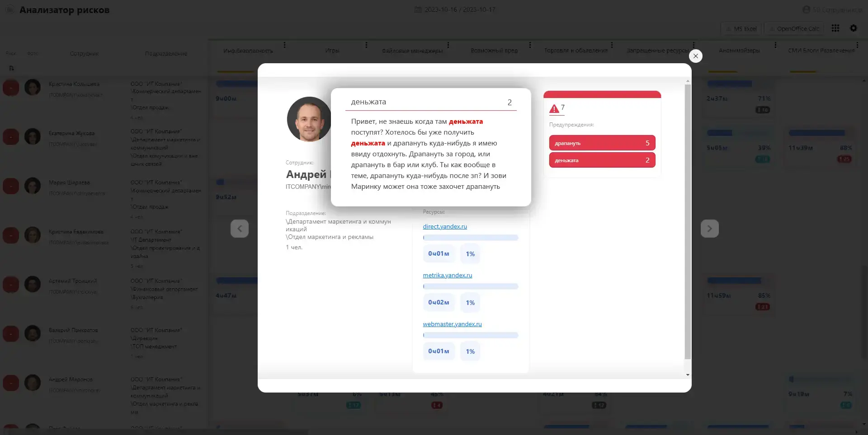Open the date range 2023-10-16 / 2023-10-17

(x=455, y=9)
